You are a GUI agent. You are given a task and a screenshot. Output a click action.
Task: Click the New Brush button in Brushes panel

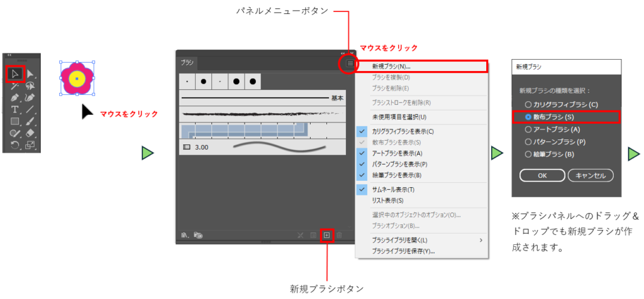click(x=326, y=235)
